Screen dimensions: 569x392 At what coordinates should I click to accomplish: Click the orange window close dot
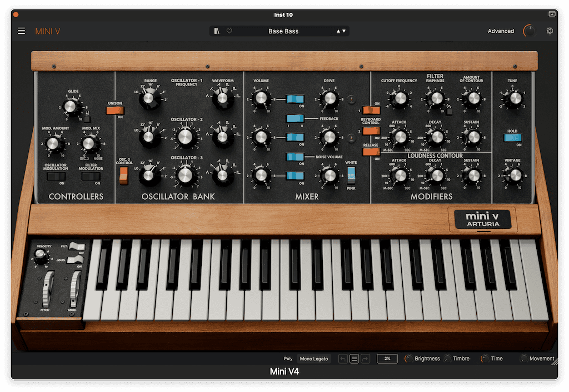click(x=16, y=14)
